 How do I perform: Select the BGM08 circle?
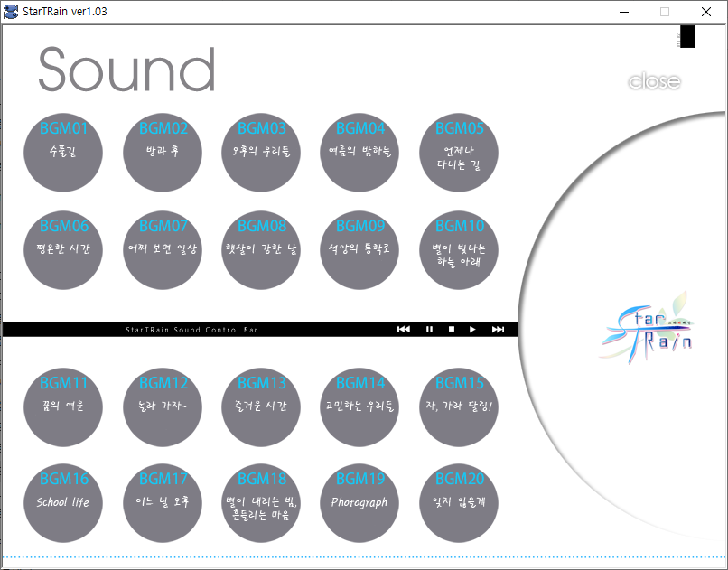tap(261, 250)
